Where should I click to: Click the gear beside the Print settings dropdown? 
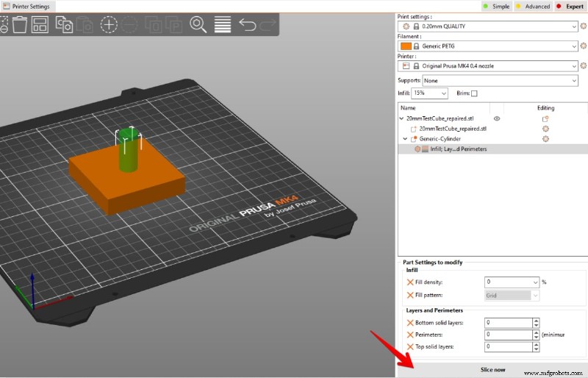(583, 26)
